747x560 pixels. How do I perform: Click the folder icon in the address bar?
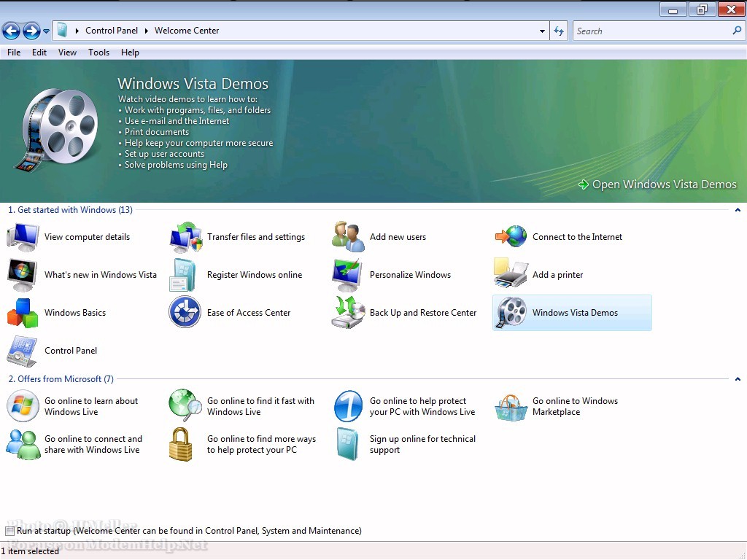pos(63,31)
